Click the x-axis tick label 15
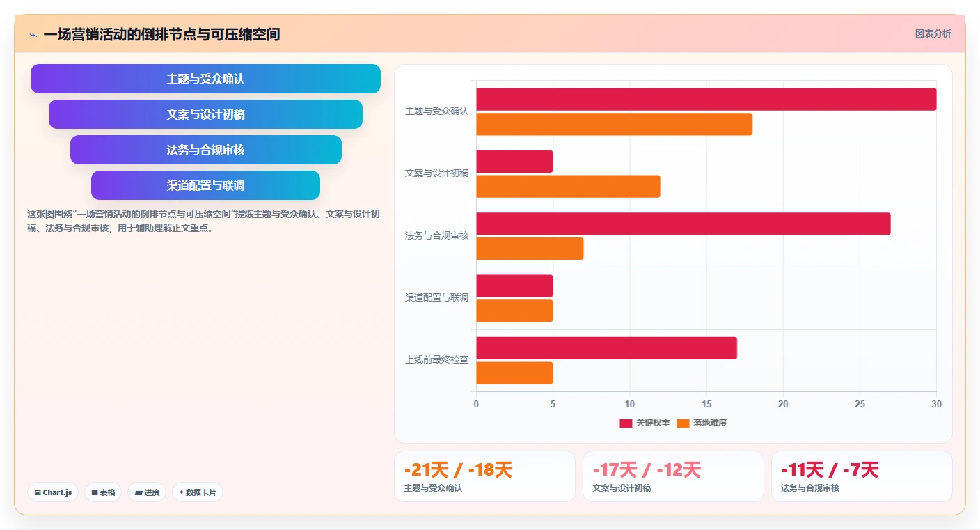This screenshot has height=530, width=980. pyautogui.click(x=706, y=405)
